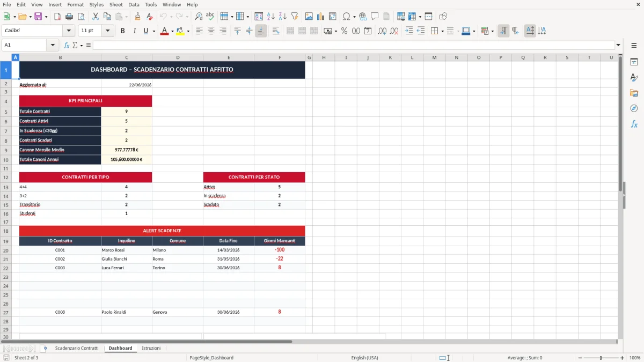Viewport: 644px width, 362px height.
Task: Insert hyperlink icon
Action: [363, 17]
